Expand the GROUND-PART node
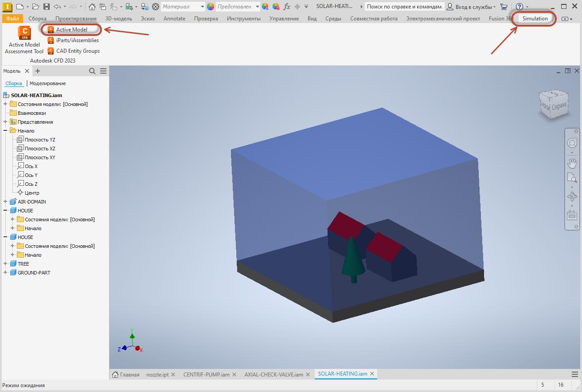 [5, 273]
